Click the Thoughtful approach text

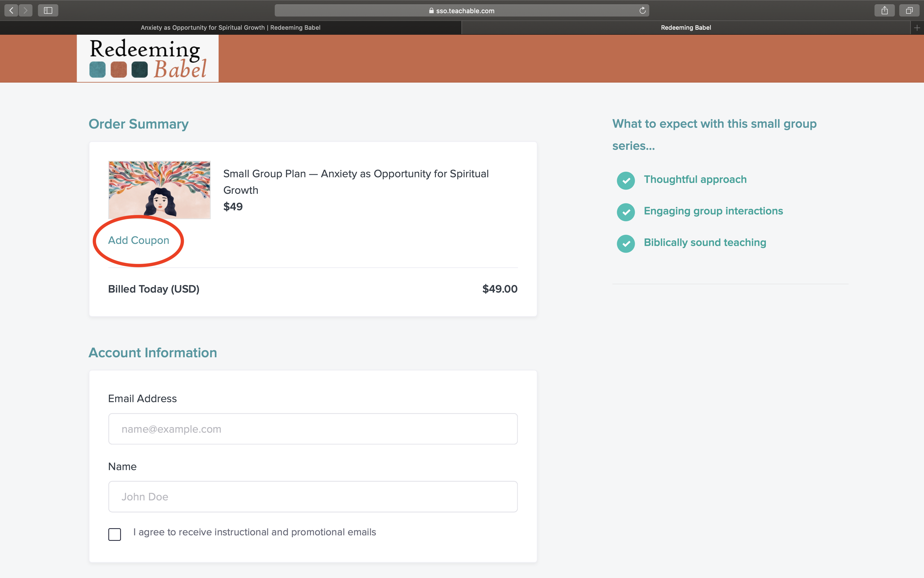coord(695,179)
